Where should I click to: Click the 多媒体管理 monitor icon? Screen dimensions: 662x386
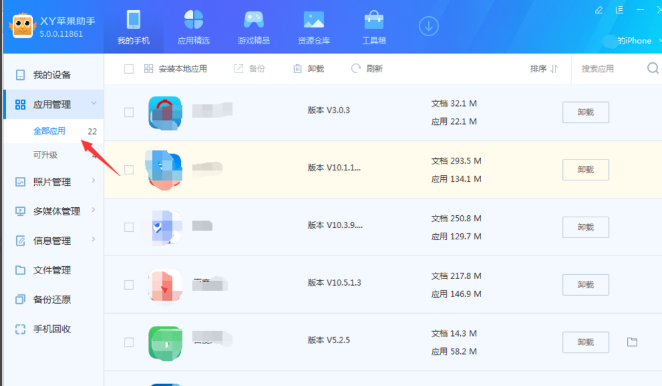(x=20, y=211)
